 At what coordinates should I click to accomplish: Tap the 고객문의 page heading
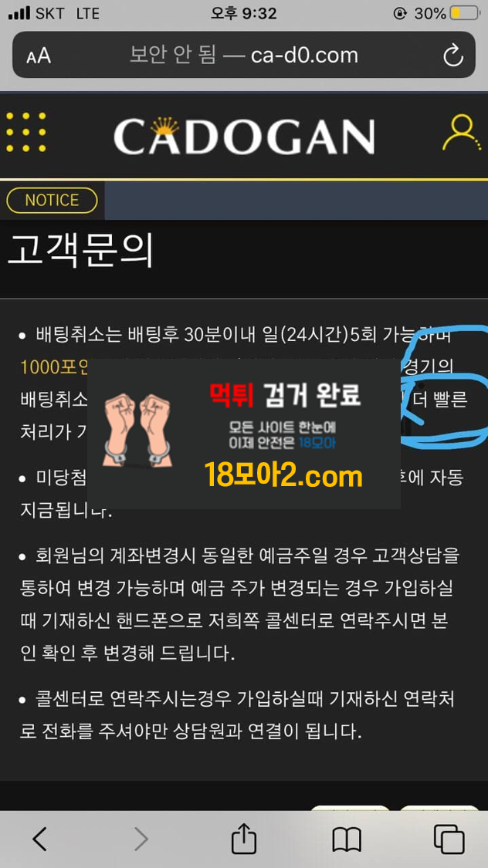pyautogui.click(x=80, y=250)
